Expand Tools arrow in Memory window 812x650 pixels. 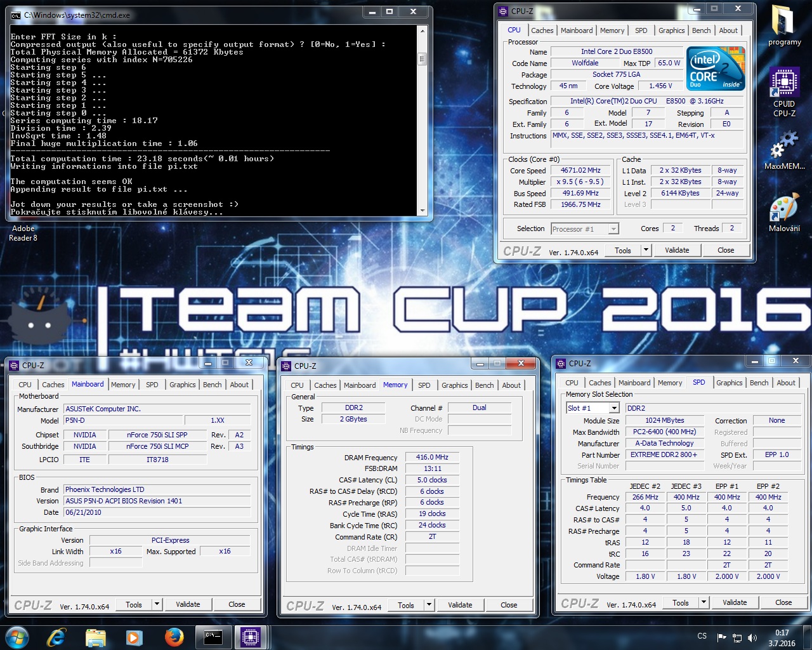(429, 605)
